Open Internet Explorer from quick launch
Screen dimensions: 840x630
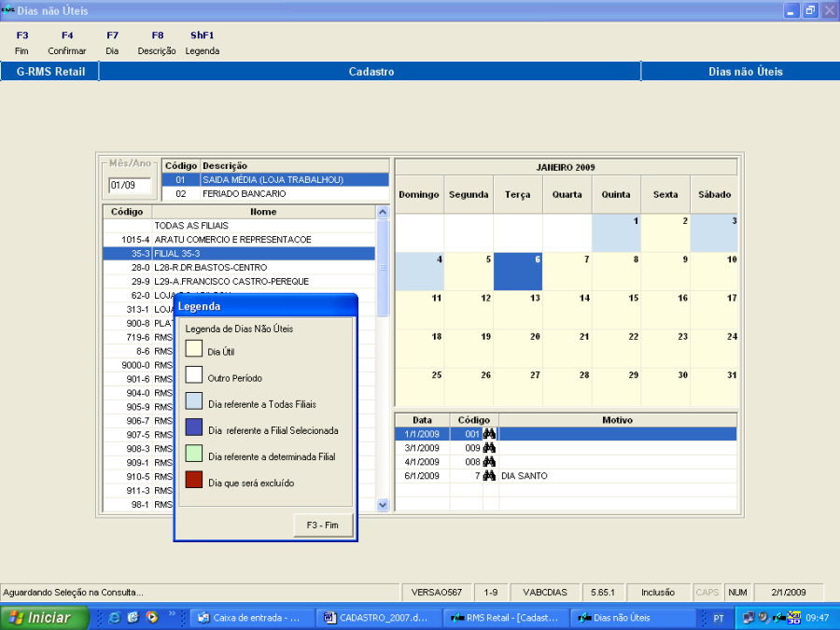[114, 618]
